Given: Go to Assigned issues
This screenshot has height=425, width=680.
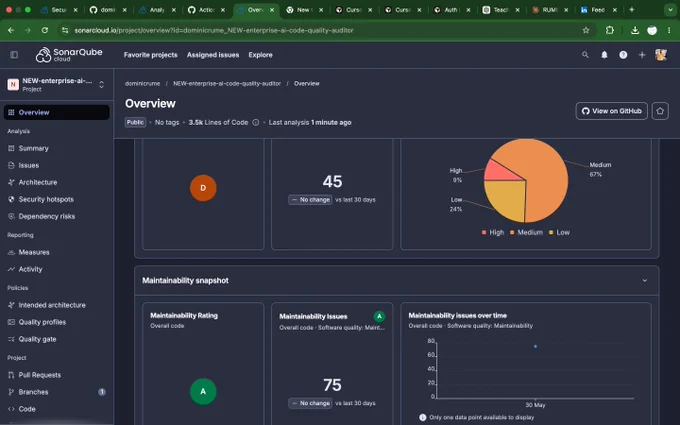Looking at the screenshot, I should [x=213, y=55].
